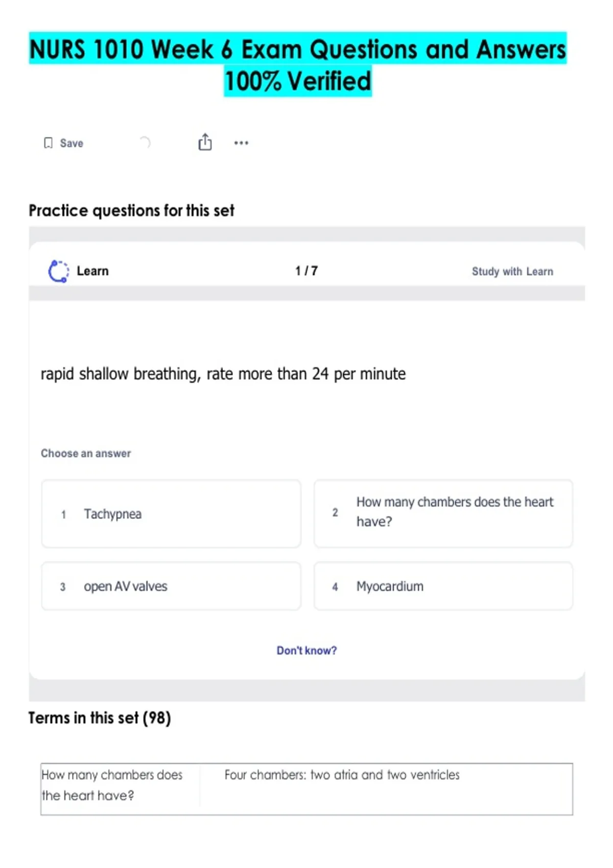613x868 pixels.
Task: Click the 'Practice questions for this set' heading
Action: 131,210
